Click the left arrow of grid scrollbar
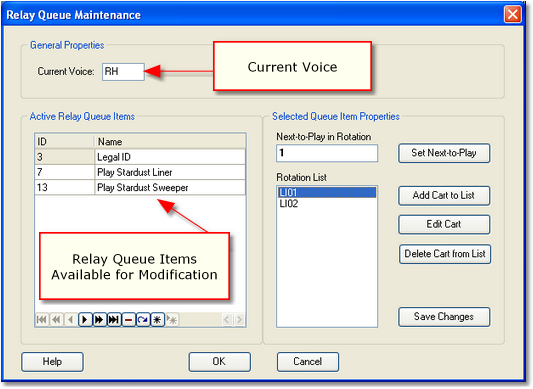The image size is (533, 389). coord(227,320)
